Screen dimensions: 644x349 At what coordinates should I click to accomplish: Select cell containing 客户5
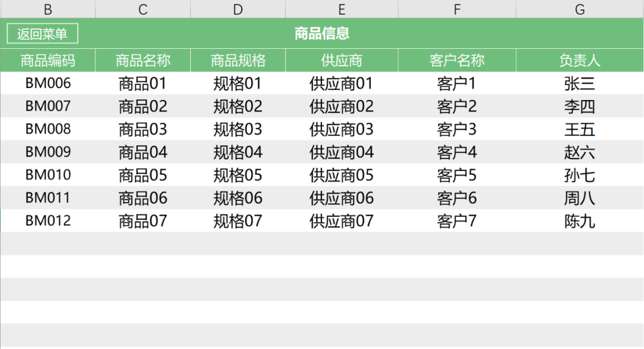click(457, 175)
